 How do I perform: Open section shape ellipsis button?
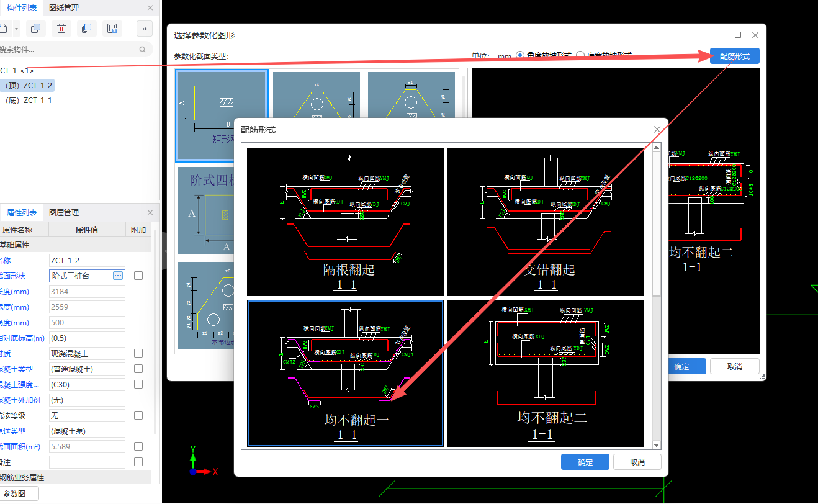point(118,276)
